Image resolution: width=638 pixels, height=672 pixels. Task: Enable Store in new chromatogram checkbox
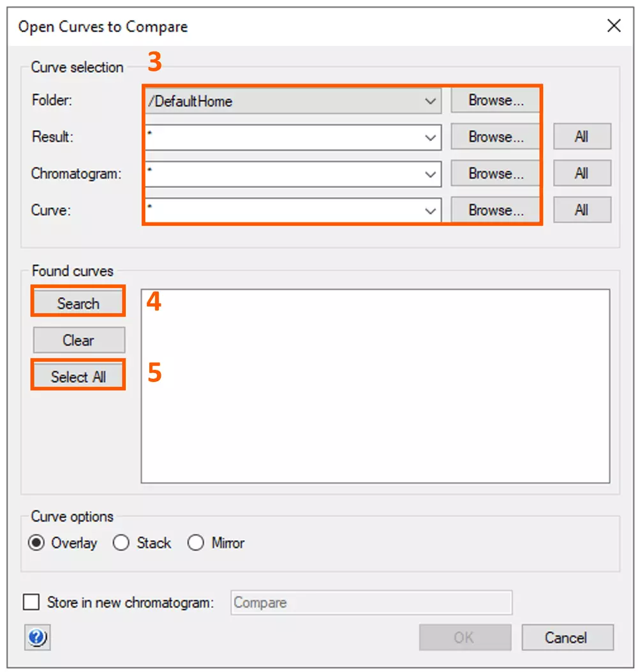coord(31,603)
